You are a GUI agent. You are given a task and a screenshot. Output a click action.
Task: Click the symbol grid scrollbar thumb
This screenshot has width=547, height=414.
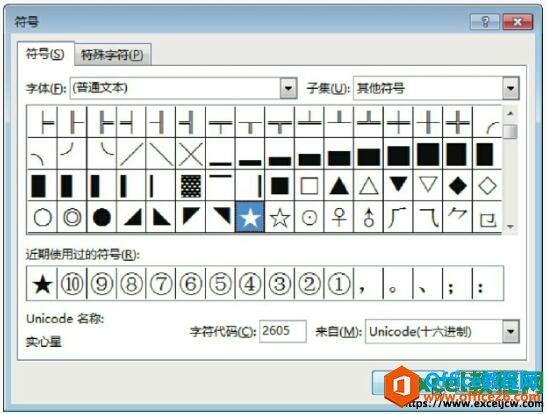pyautogui.click(x=510, y=131)
